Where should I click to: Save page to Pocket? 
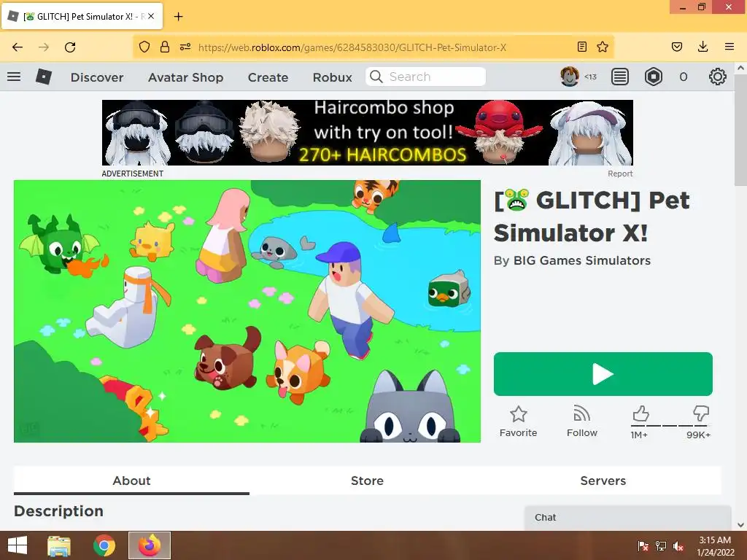click(x=677, y=47)
